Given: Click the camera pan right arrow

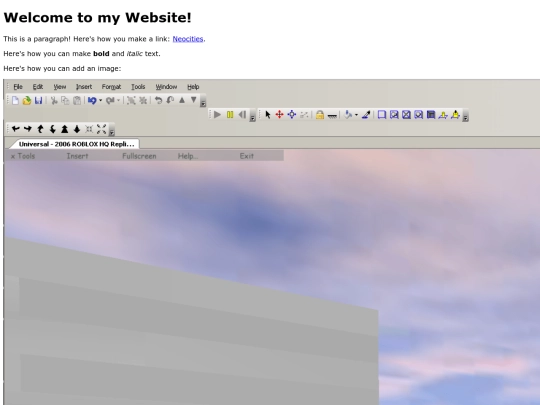Looking at the screenshot, I should coord(28,129).
